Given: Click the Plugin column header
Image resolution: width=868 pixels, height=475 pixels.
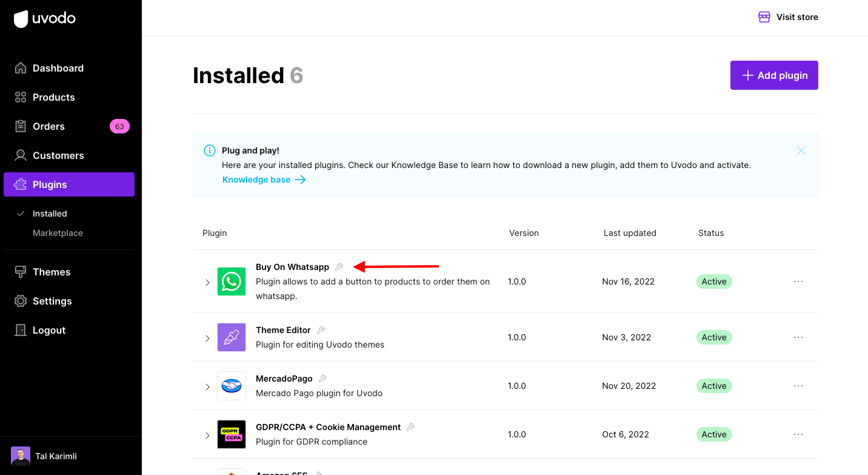Looking at the screenshot, I should (x=215, y=233).
